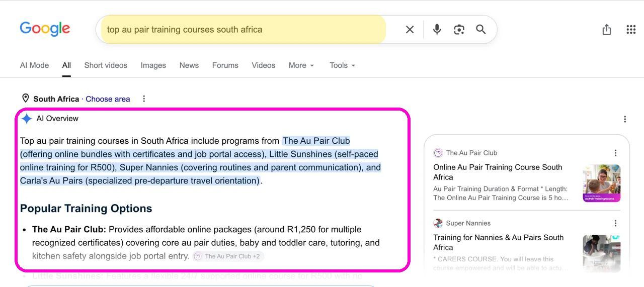The height and width of the screenshot is (287, 644).
Task: Open the News tab
Action: tap(189, 65)
